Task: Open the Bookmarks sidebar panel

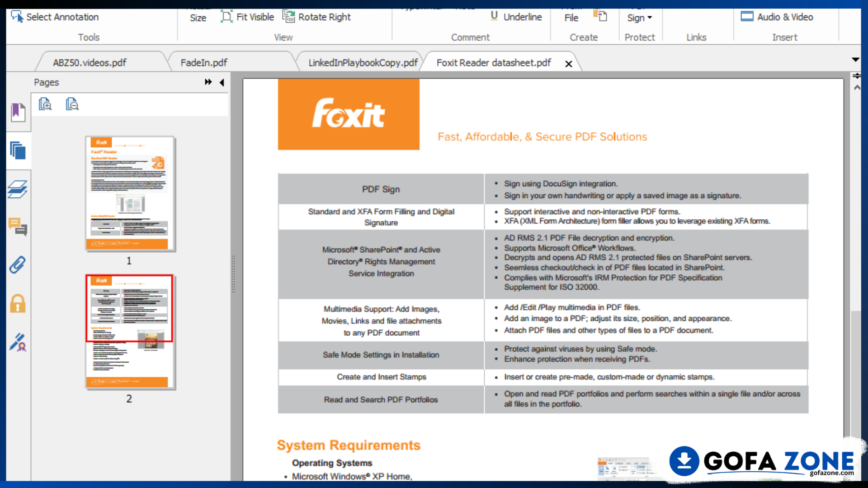Action: pyautogui.click(x=18, y=112)
